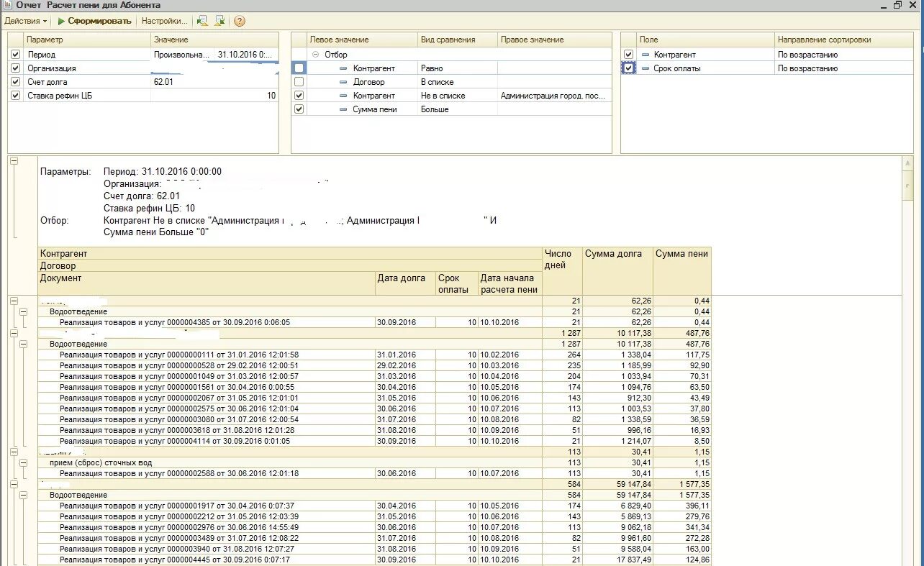Click the В списке comparison type cell
924x566 pixels.
tap(458, 82)
